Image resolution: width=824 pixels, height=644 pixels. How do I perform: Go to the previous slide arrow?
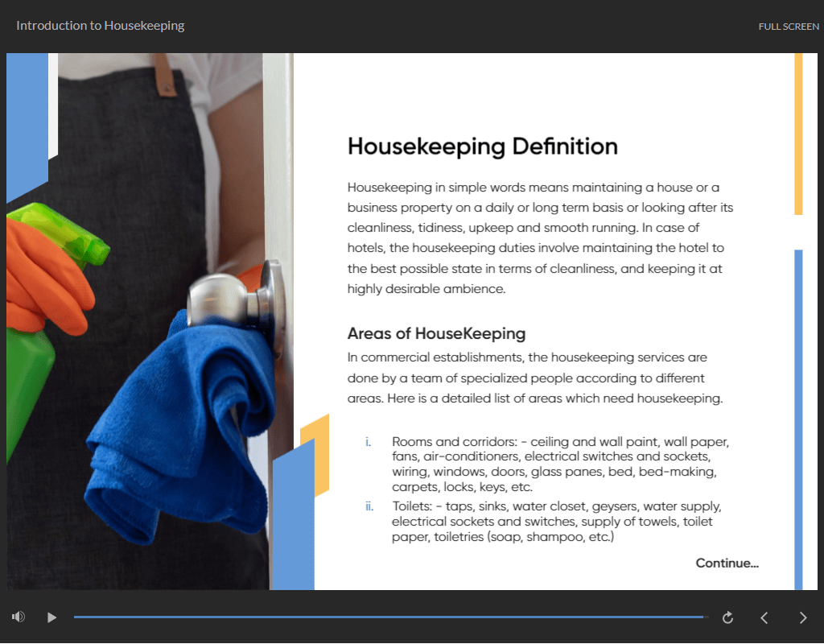tap(764, 617)
